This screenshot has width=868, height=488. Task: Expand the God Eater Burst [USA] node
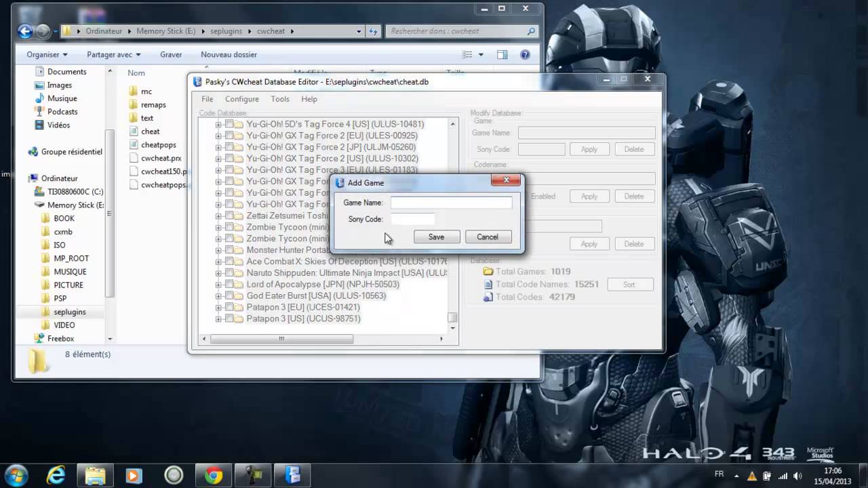click(218, 296)
